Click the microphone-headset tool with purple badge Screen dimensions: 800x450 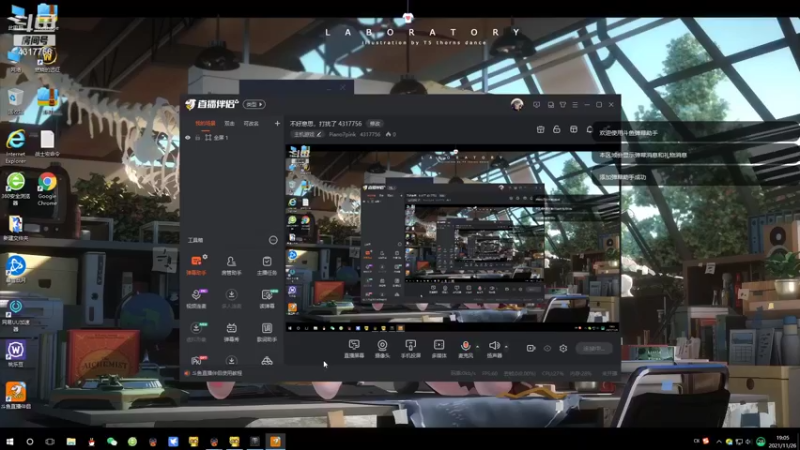tap(196, 298)
